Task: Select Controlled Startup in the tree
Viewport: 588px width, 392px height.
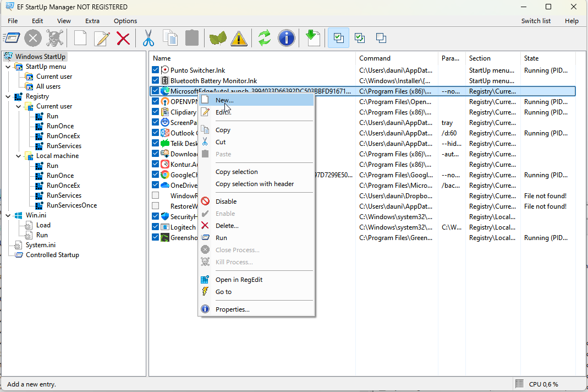Action: pos(52,255)
